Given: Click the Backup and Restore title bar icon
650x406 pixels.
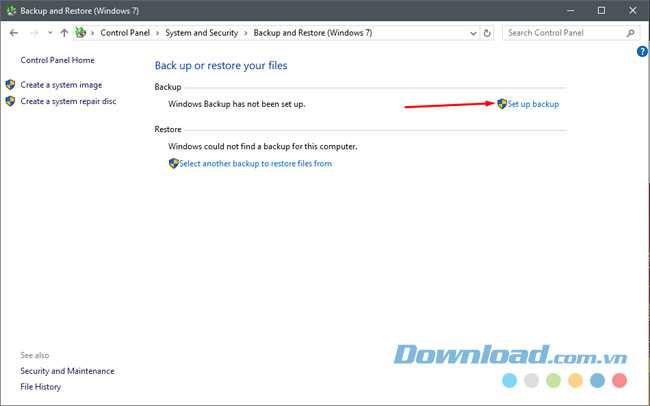Looking at the screenshot, I should click(11, 10).
